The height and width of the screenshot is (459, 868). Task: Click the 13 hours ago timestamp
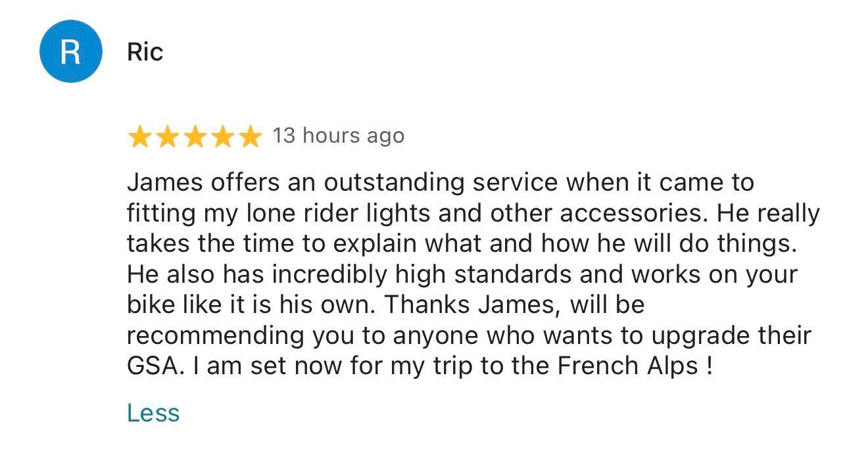click(338, 135)
